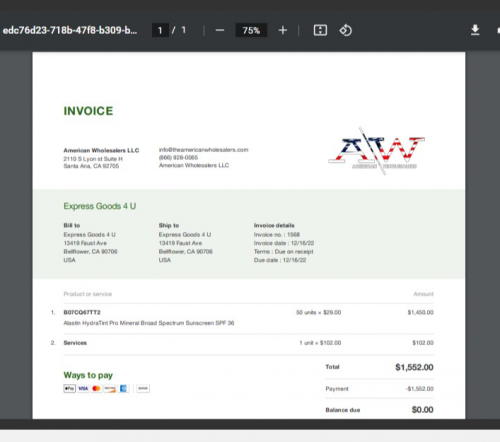Image resolution: width=500 pixels, height=442 pixels.
Task: Click the Payment -$1,552.00 value
Action: coord(420,389)
